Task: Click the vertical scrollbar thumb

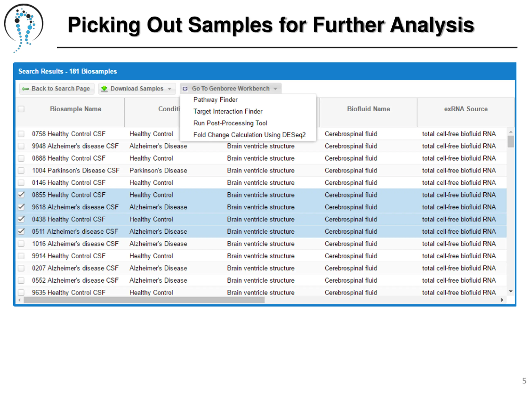Action: [511, 142]
